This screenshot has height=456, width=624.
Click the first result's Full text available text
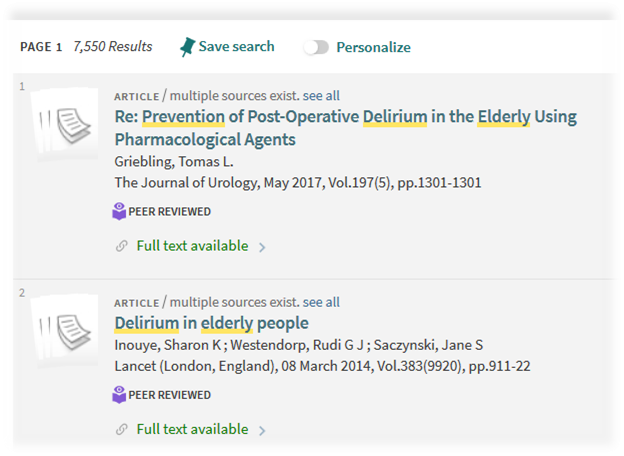point(192,246)
